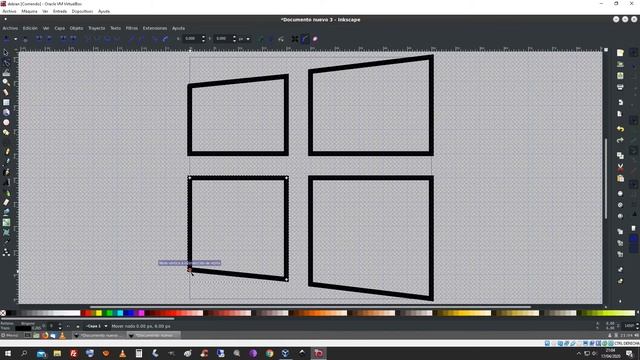This screenshot has width=640, height=360.
Task: Open the Filtros menu
Action: 131,28
